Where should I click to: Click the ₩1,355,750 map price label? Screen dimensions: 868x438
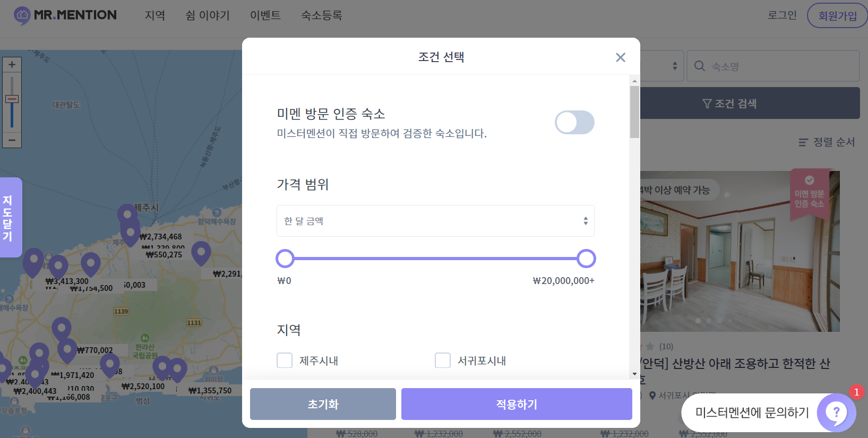pos(210,391)
